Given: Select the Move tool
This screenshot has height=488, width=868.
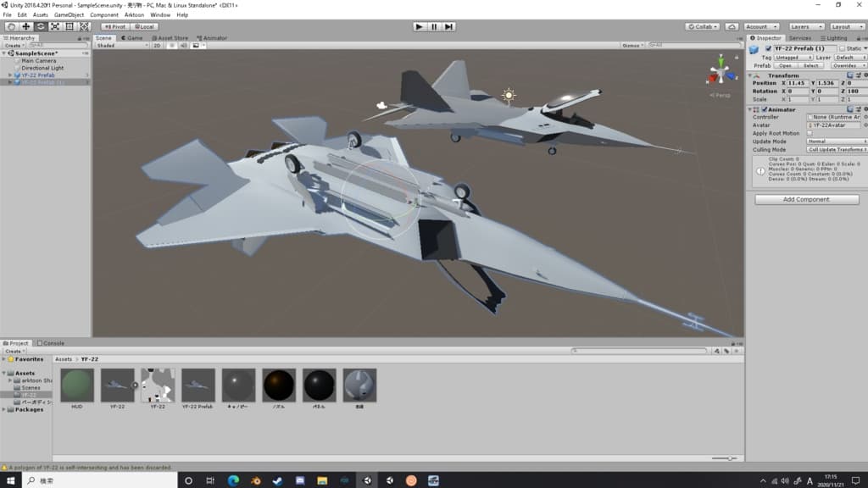Looking at the screenshot, I should [25, 26].
